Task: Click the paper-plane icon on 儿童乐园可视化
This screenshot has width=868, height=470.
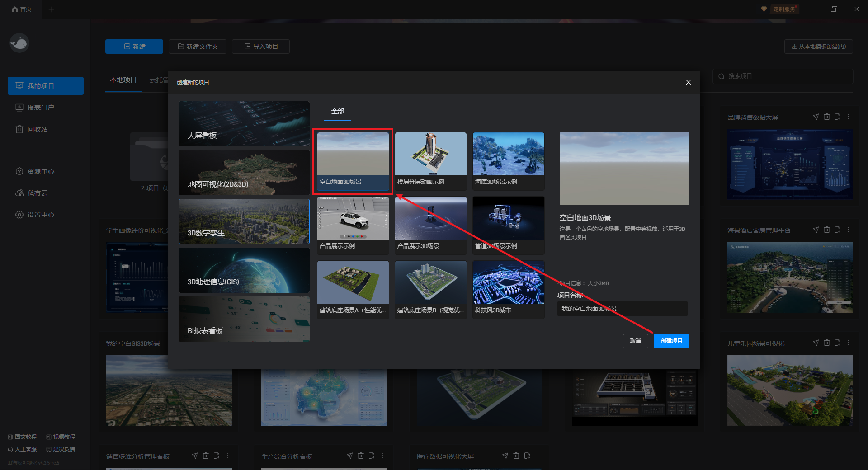Action: pos(816,343)
